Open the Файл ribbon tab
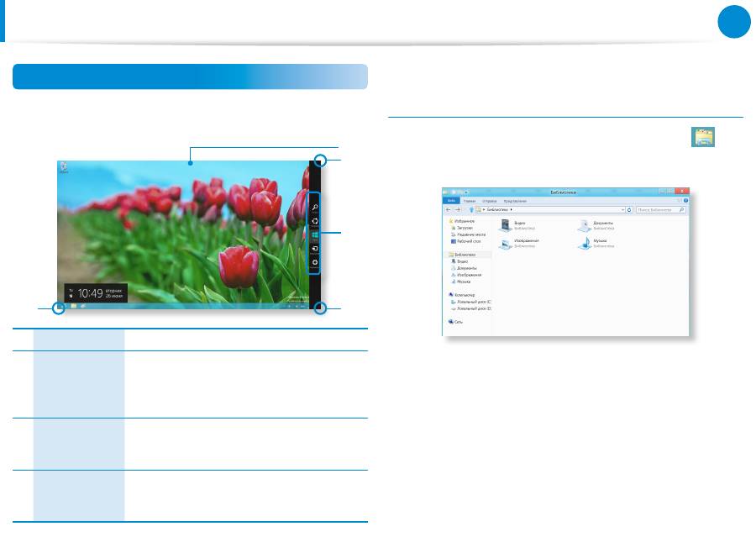This screenshot has height=537, width=756. [x=451, y=200]
